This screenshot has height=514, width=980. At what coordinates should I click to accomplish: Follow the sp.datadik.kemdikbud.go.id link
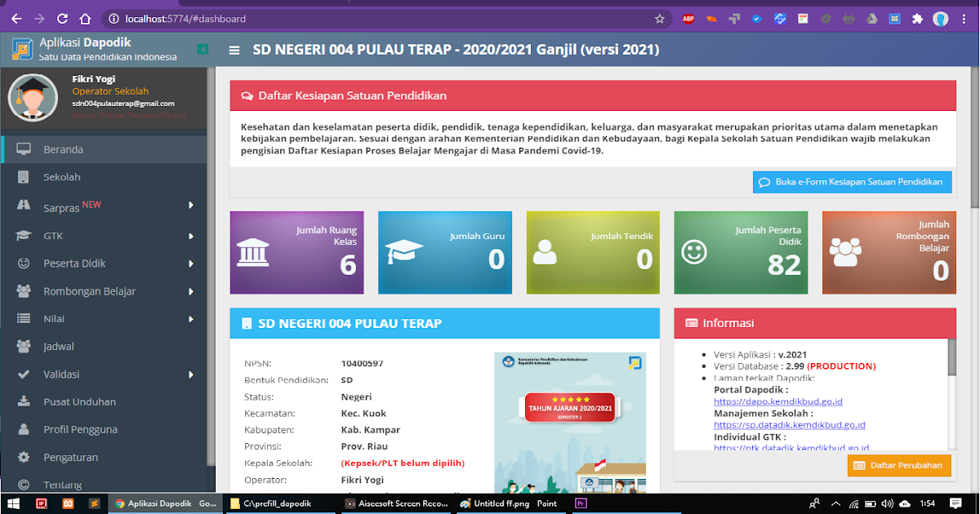click(790, 425)
